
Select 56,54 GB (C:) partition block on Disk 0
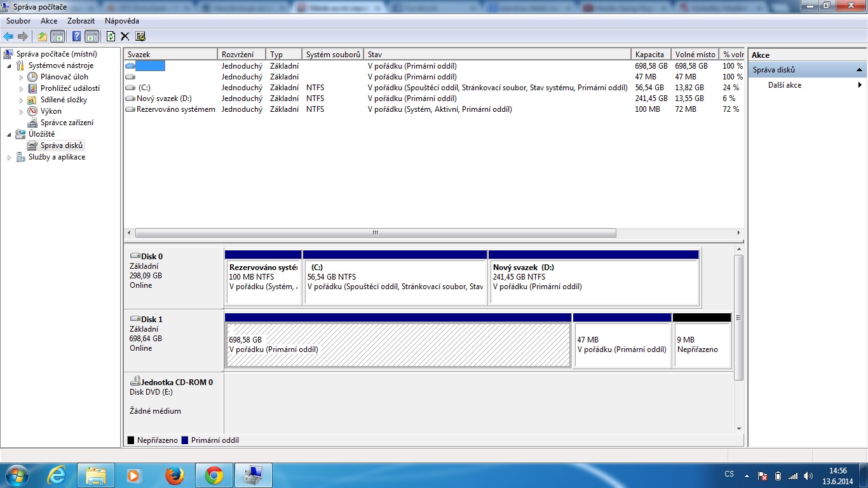tap(395, 278)
